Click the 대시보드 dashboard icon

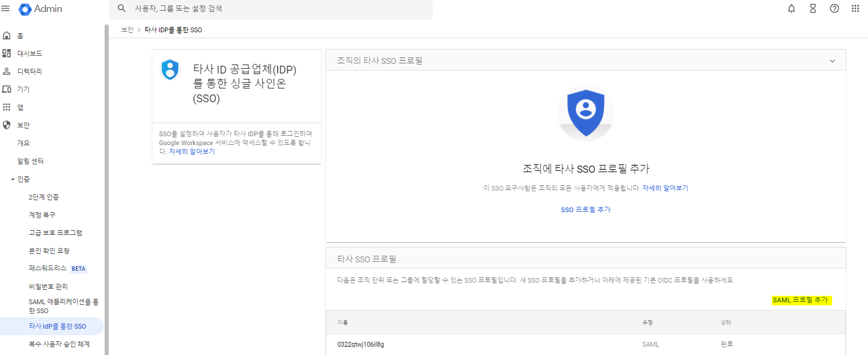7,53
